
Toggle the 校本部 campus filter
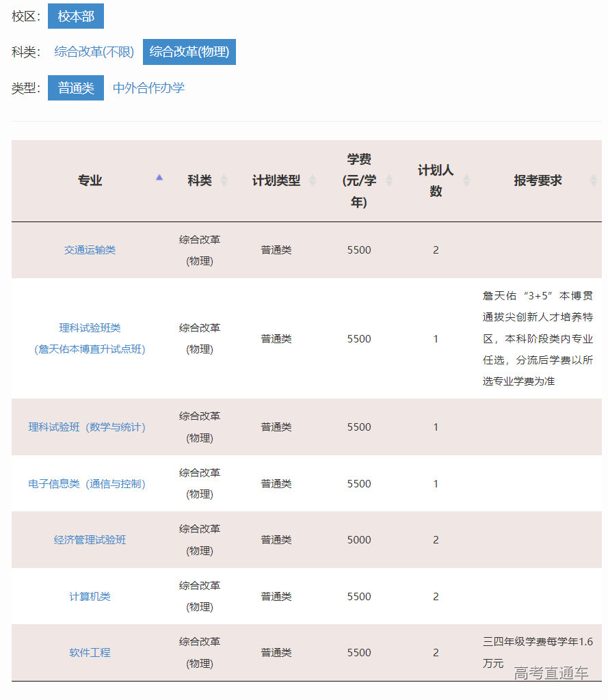coord(75,16)
